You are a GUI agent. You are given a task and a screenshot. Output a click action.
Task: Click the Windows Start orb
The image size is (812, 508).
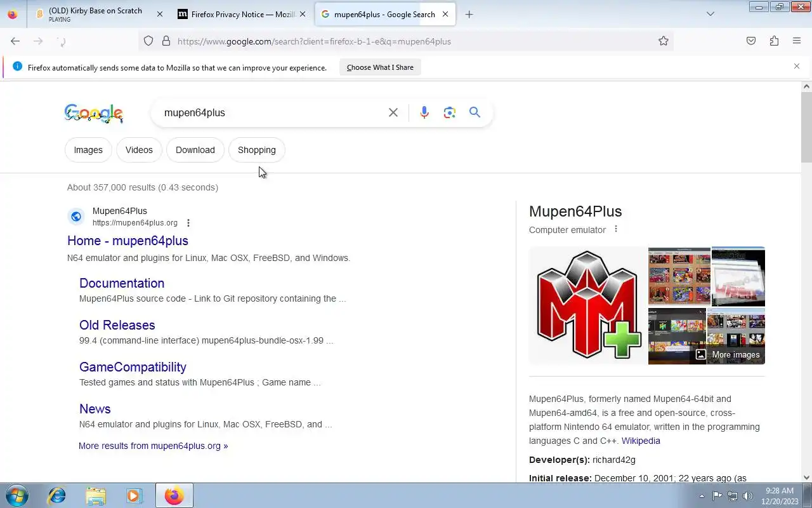17,495
